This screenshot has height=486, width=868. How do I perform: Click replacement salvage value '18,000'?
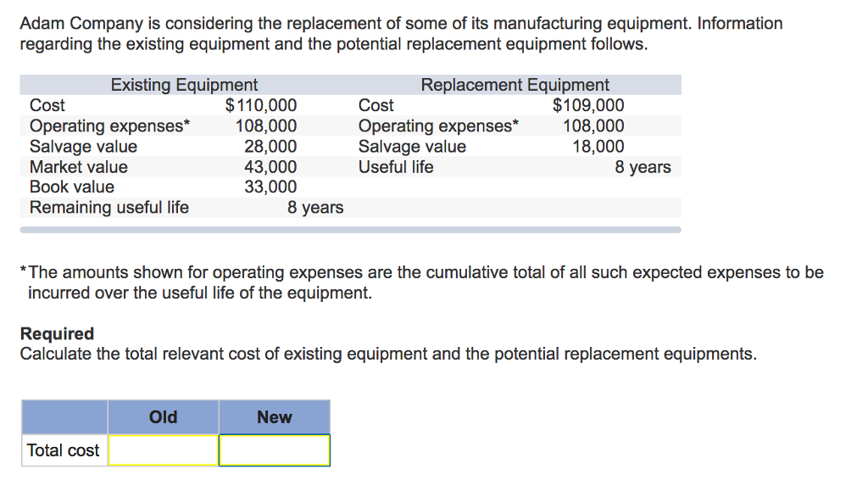[598, 146]
